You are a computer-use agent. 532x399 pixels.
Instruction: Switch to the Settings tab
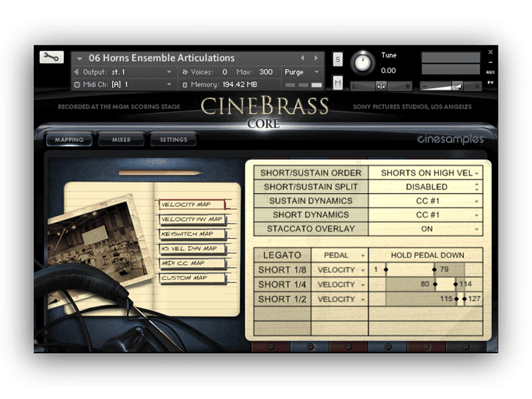point(174,140)
